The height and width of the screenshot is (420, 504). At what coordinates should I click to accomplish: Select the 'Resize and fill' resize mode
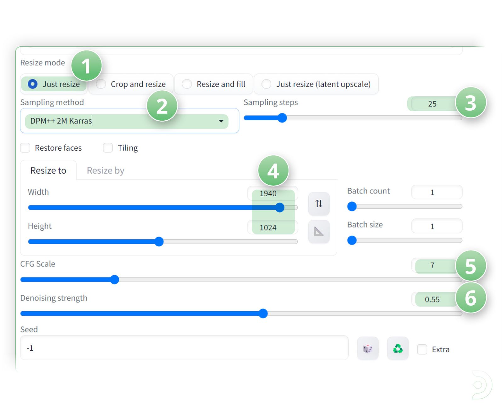click(x=187, y=84)
